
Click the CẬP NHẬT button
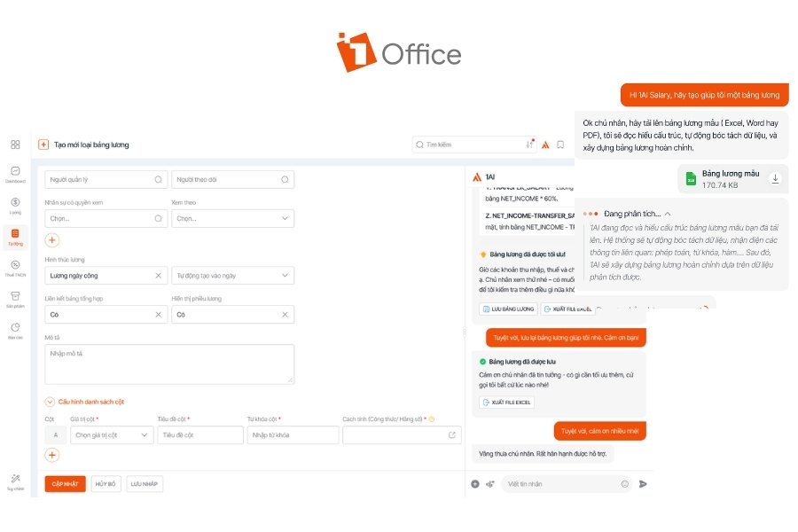(65, 483)
